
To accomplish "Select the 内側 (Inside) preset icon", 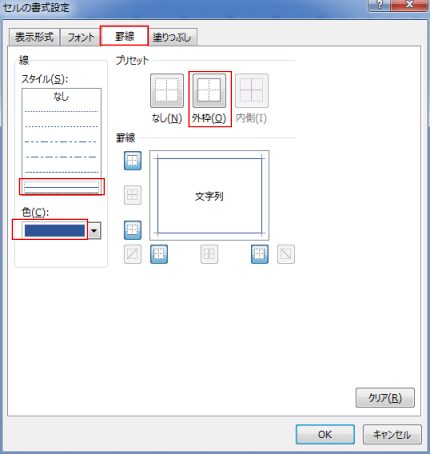I will tap(252, 91).
